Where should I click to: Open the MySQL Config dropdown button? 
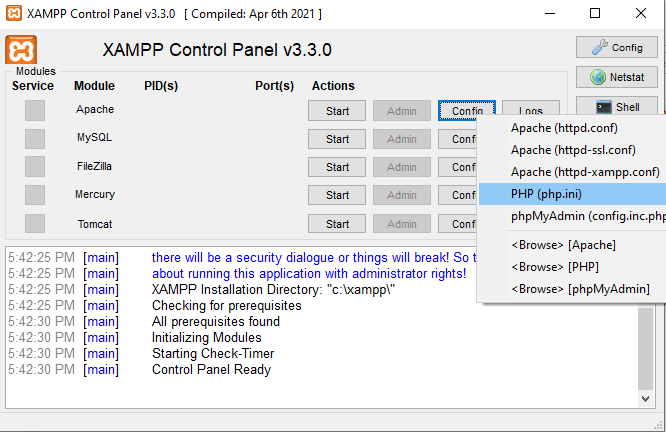tap(457, 139)
